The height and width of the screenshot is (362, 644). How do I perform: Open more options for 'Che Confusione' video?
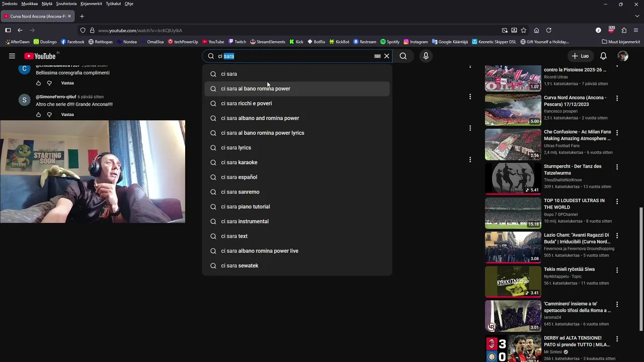pyautogui.click(x=617, y=133)
